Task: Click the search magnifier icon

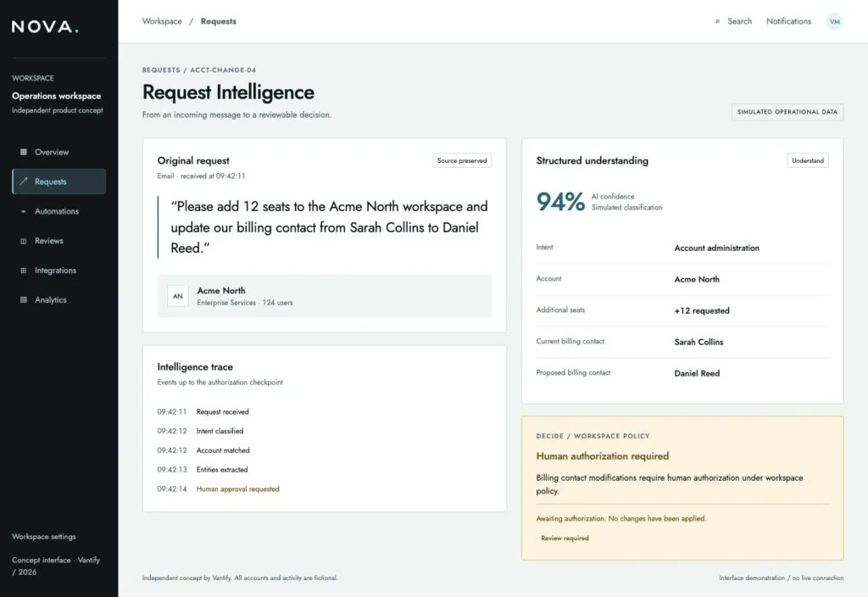Action: point(717,21)
